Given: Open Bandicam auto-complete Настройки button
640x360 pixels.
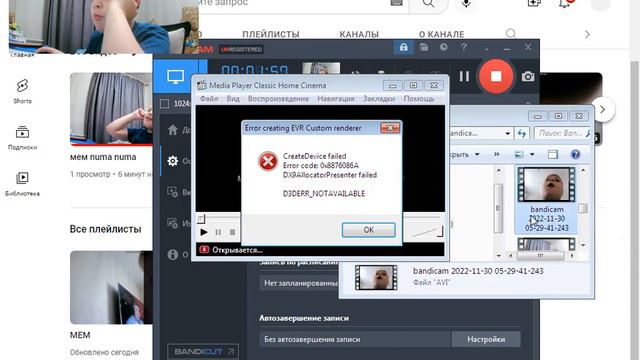Looking at the screenshot, I should [486, 339].
